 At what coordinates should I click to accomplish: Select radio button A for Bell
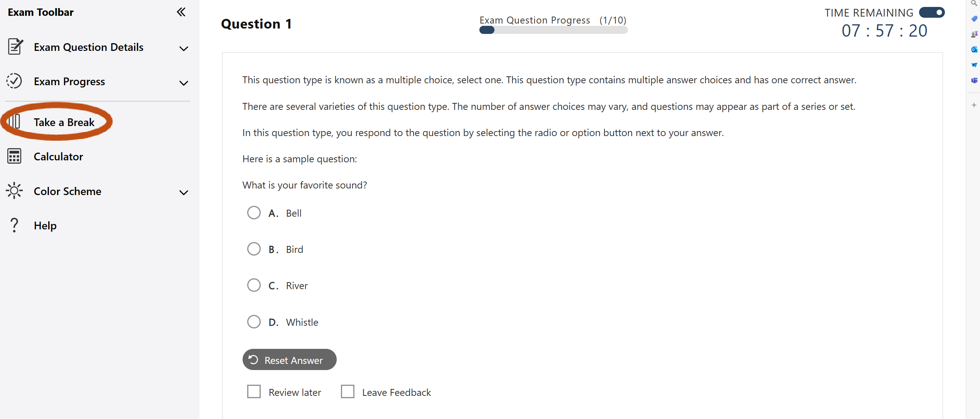[253, 213]
